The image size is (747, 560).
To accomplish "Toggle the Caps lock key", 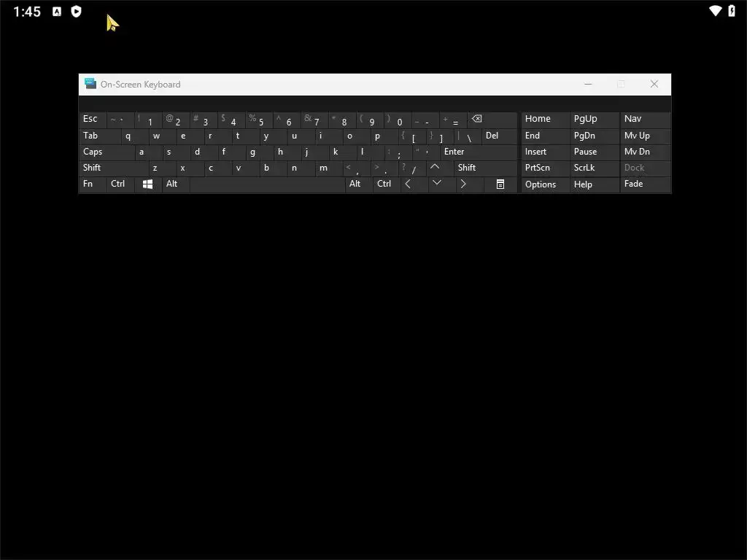I will pyautogui.click(x=107, y=152).
